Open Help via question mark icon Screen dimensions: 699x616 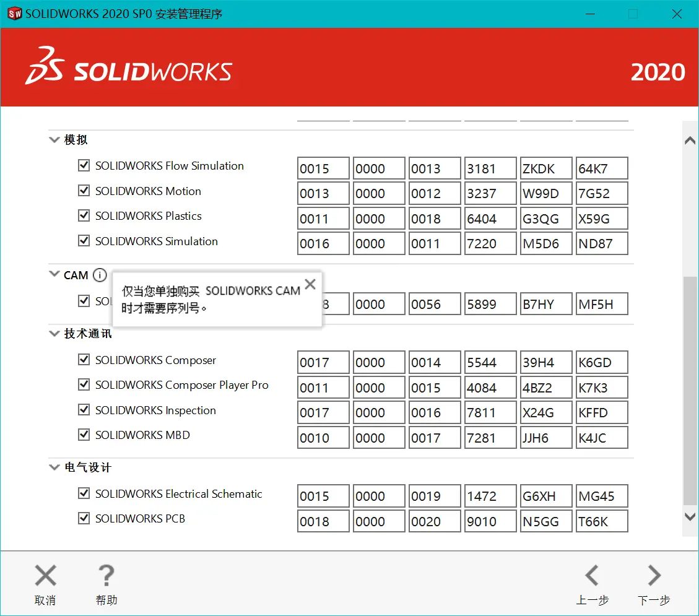[106, 575]
